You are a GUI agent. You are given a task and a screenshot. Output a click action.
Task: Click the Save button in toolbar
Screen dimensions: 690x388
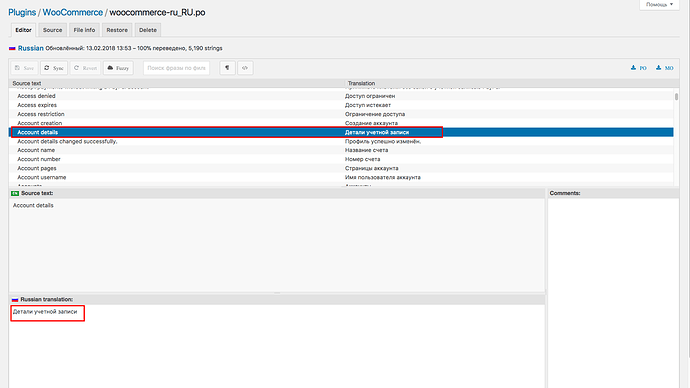click(24, 68)
